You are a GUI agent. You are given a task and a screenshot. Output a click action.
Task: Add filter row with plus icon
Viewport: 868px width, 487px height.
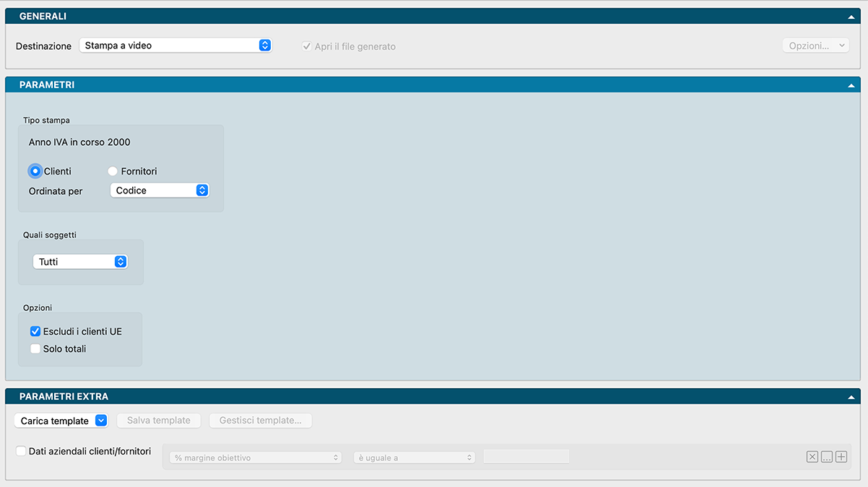841,457
